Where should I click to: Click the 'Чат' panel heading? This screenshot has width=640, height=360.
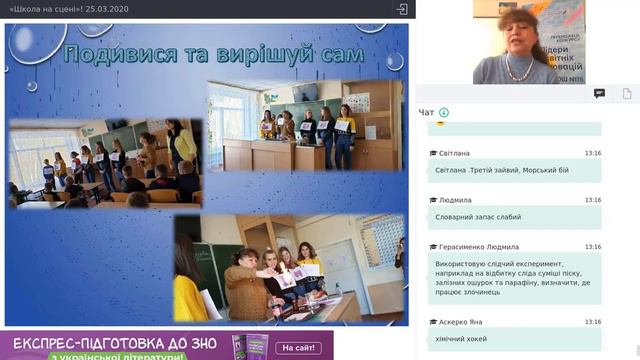(426, 112)
